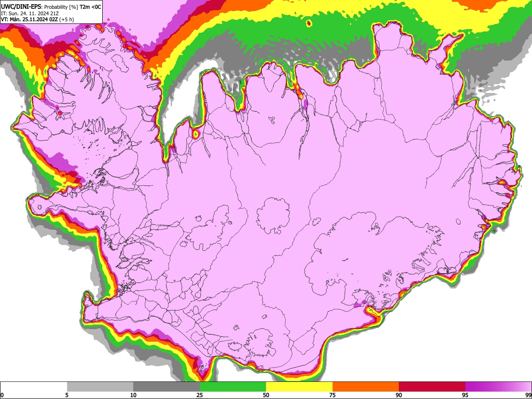The width and height of the screenshot is (532, 399).
Task: Click the '(+5 h)' forecast offset text
Action: pyautogui.click(x=67, y=19)
